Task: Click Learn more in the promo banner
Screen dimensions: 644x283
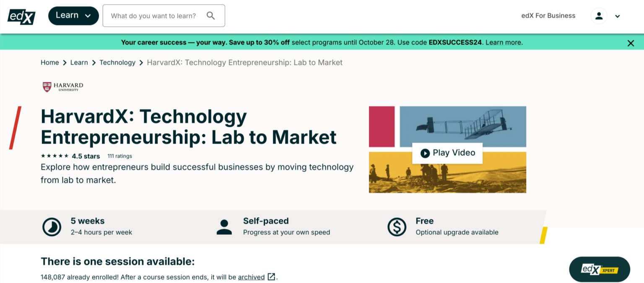Action: (x=503, y=42)
